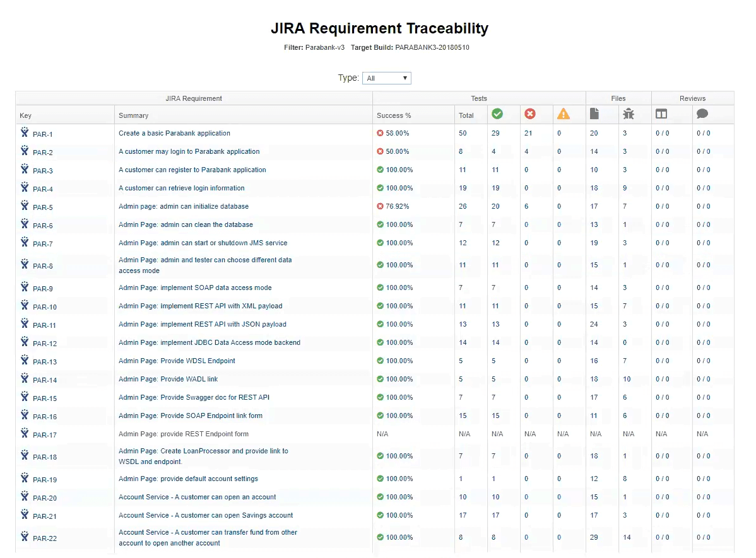The height and width of the screenshot is (558, 756).
Task: Click the files document icon in header
Action: click(x=594, y=114)
